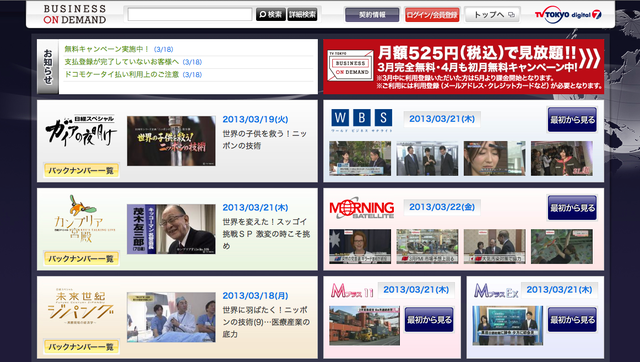640x362 pixels.
Task: Open Mプラス Ex studio thumbnail
Action: coord(508,325)
